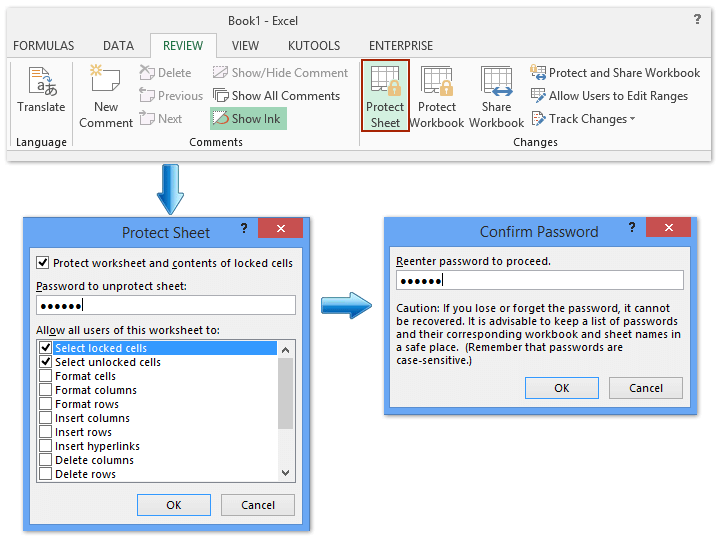Image resolution: width=717 pixels, height=539 pixels.
Task: Click Cancel in Protect Sheet dialog
Action: tap(258, 505)
